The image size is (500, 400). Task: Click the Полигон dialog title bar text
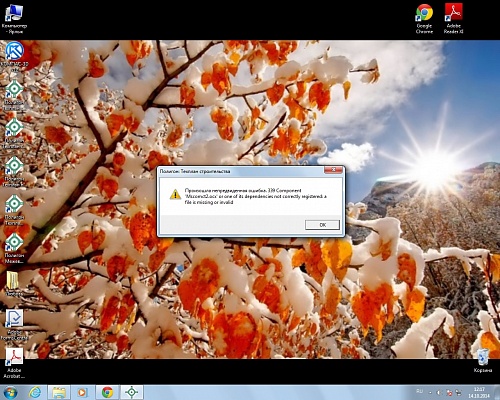(195, 171)
